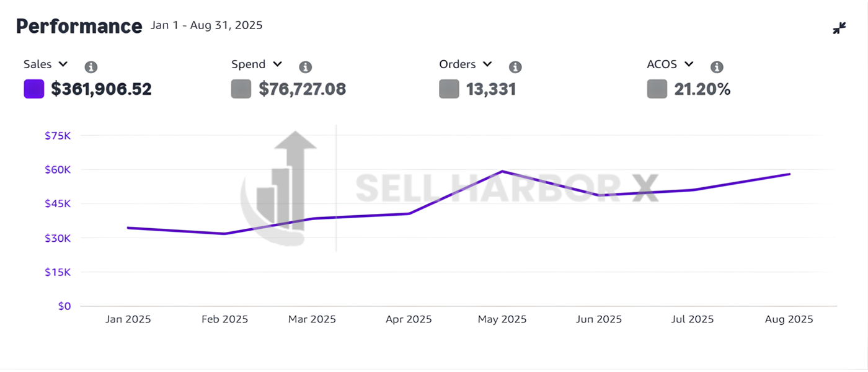
Task: Click the info icon next to Sales
Action: coord(91,67)
